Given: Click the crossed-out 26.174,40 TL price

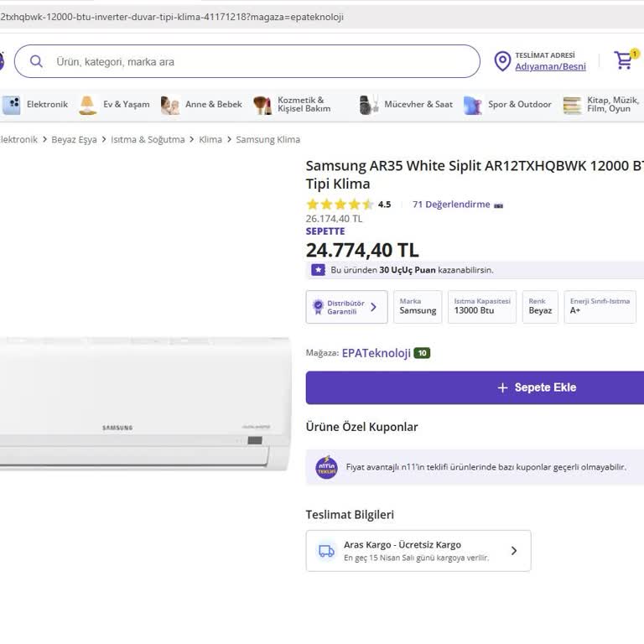Looking at the screenshot, I should pyautogui.click(x=334, y=219).
